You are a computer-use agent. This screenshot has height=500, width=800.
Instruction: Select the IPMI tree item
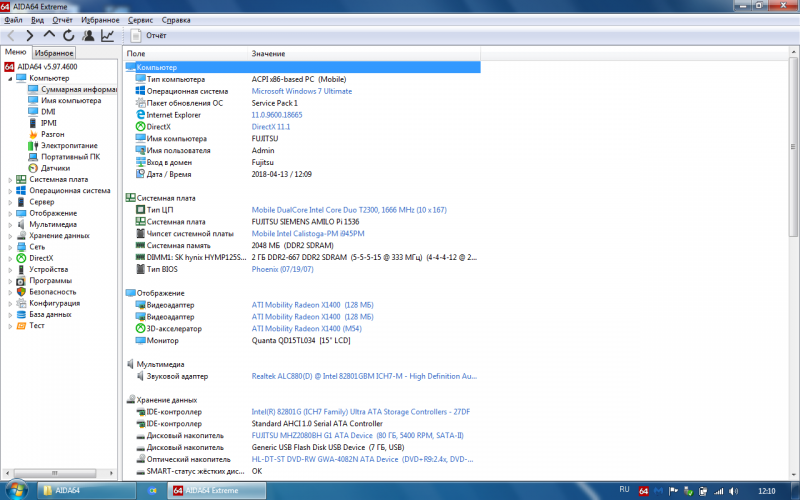pos(48,123)
